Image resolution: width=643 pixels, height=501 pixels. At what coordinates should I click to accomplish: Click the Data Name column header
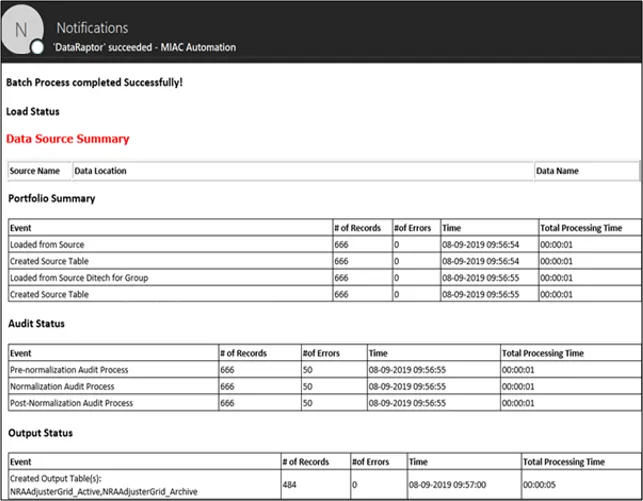tap(557, 171)
